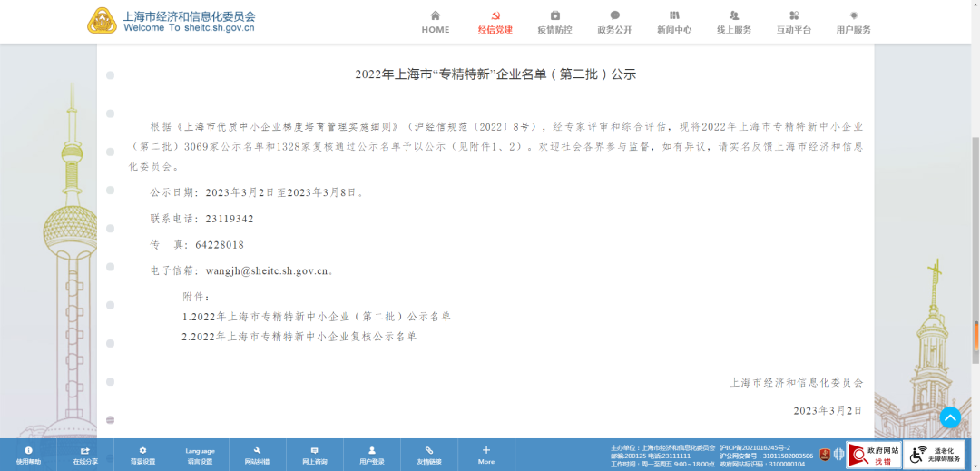
Task: Click the signature 上海市经济和信息化委员会
Action: point(797,382)
